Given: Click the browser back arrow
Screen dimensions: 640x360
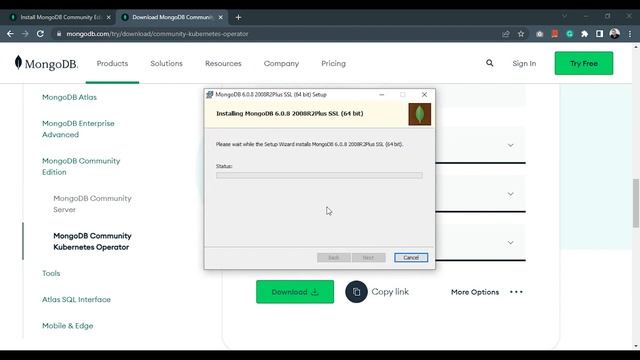Looking at the screenshot, I should click(x=10, y=34).
